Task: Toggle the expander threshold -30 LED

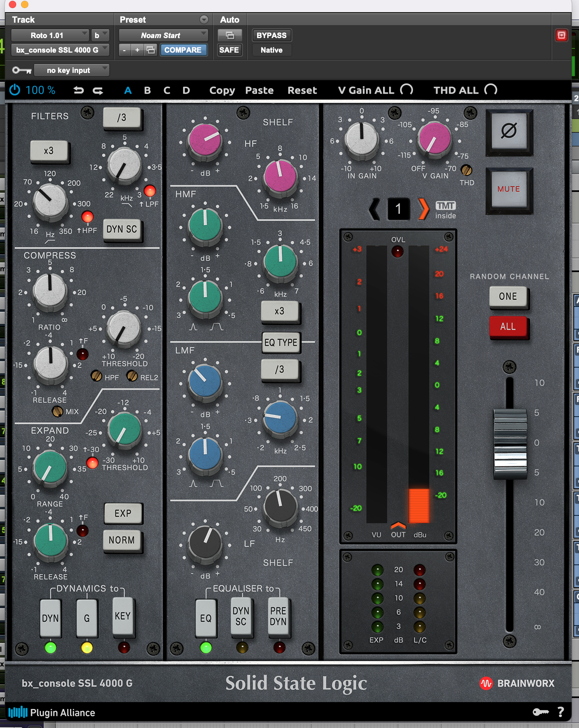Action: coord(92,463)
